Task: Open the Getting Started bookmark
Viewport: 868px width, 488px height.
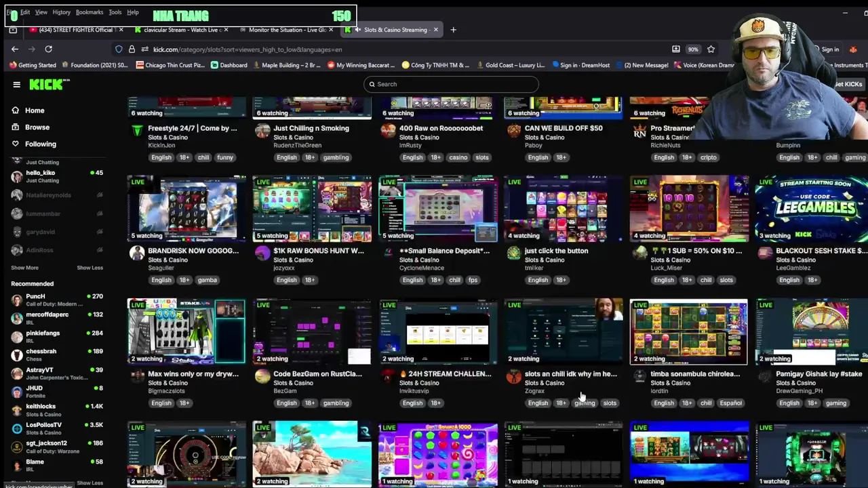Action: click(x=32, y=65)
